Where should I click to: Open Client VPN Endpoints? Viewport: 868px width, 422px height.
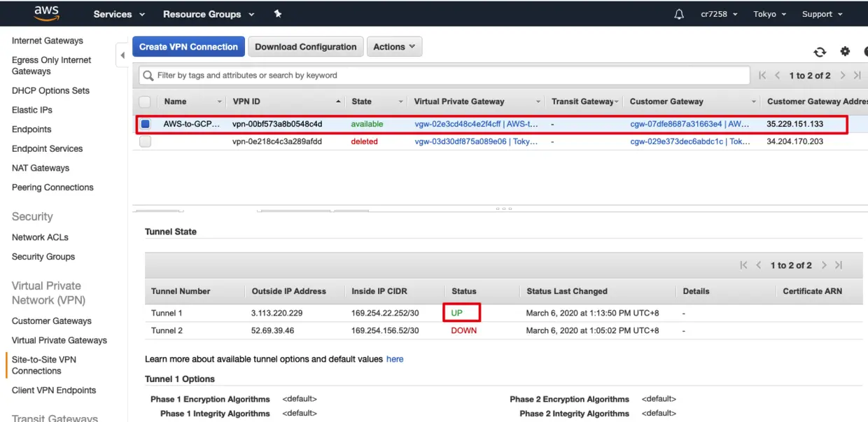54,391
